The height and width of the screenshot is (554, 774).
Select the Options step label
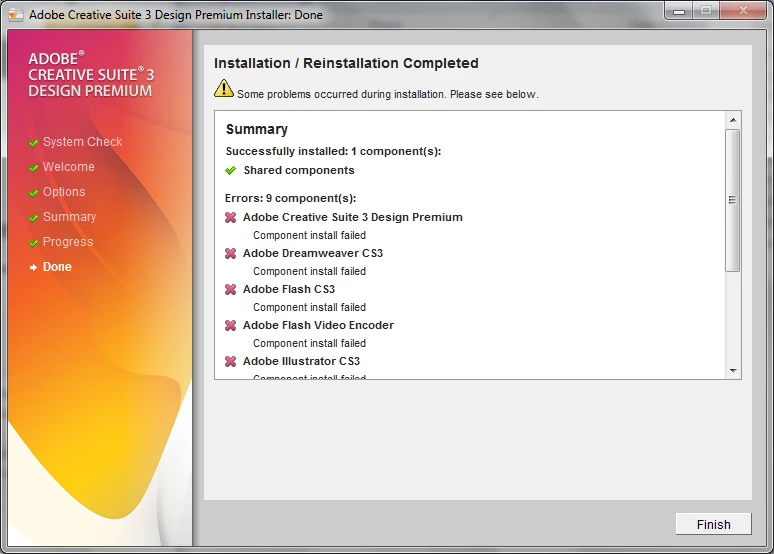pyautogui.click(x=64, y=192)
